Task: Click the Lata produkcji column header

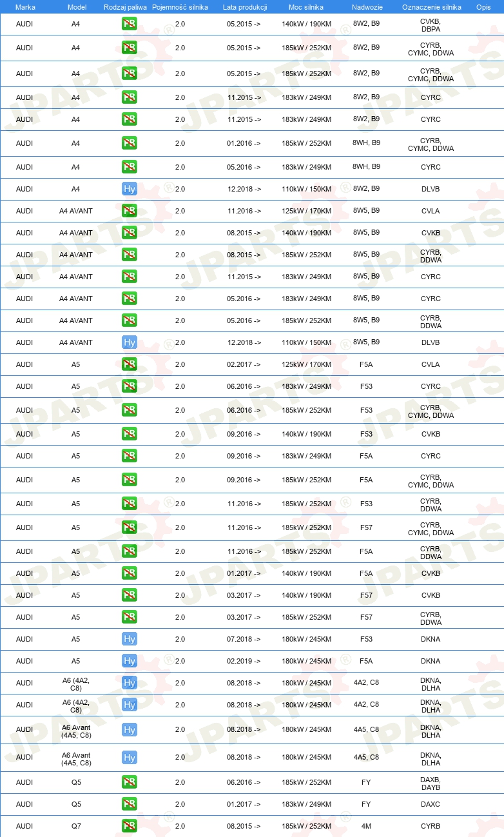Action: [244, 7]
